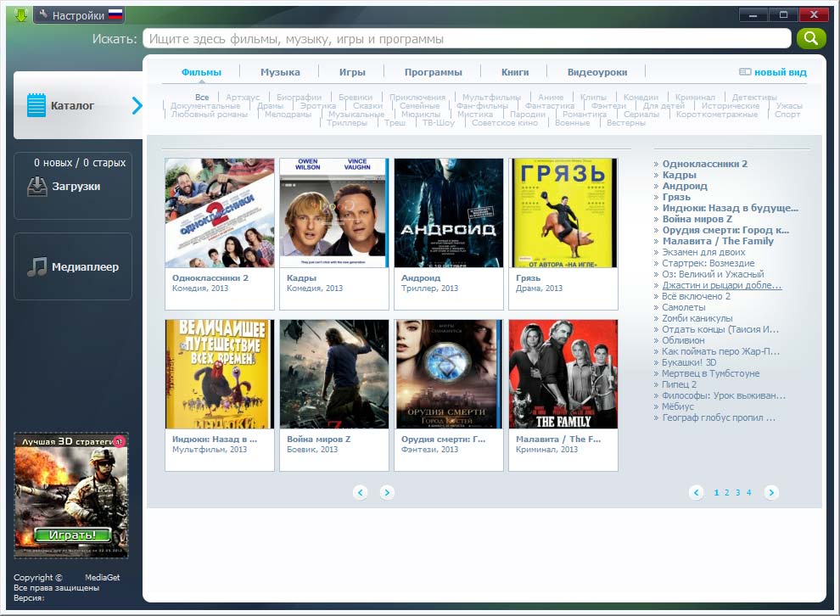840x616 pixels.
Task: Select the Фильмы tab
Action: tap(201, 72)
